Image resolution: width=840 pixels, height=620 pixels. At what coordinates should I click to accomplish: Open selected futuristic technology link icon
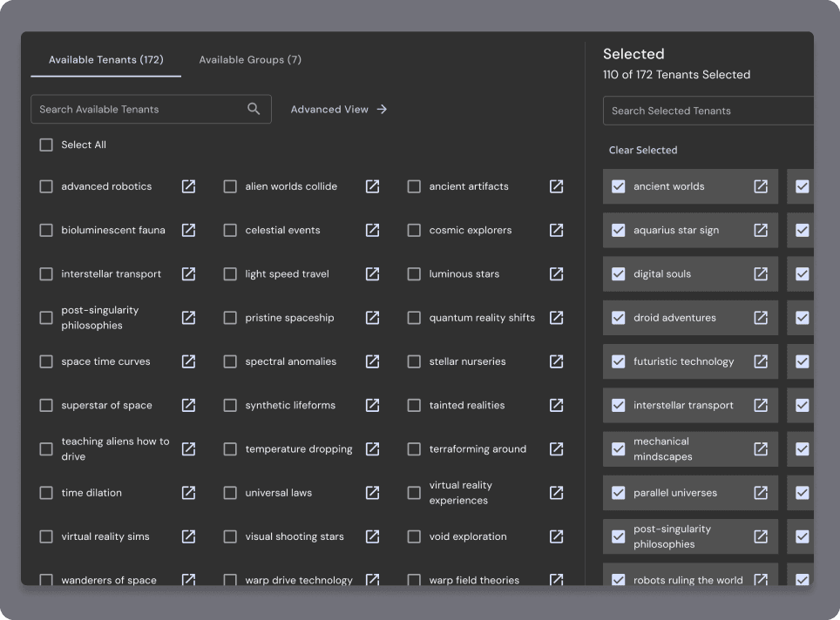(761, 361)
